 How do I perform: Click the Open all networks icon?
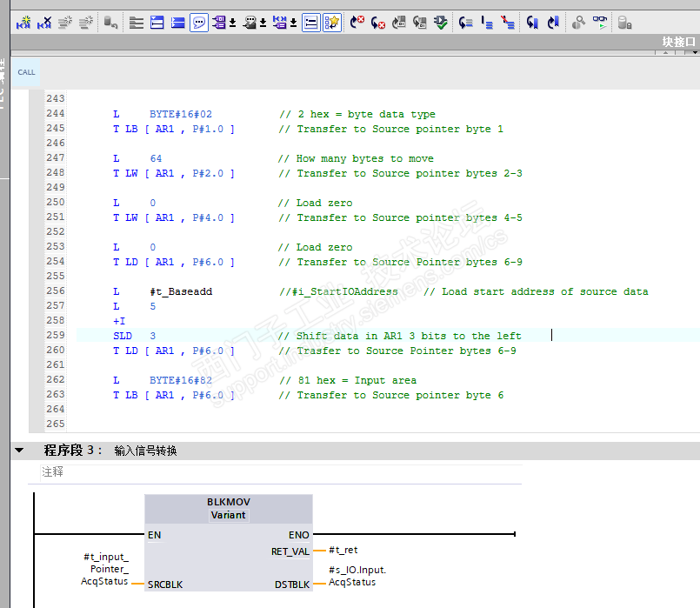[157, 23]
